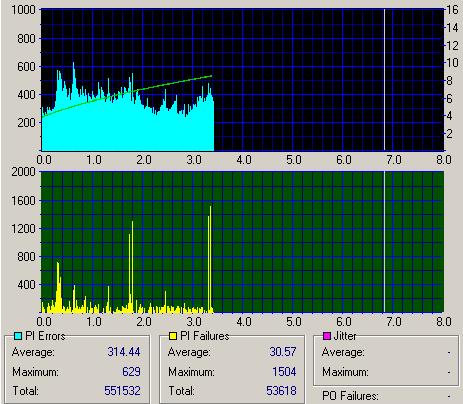463x404 pixels.
Task: Click the PI Failures group label
Action: coord(204,336)
